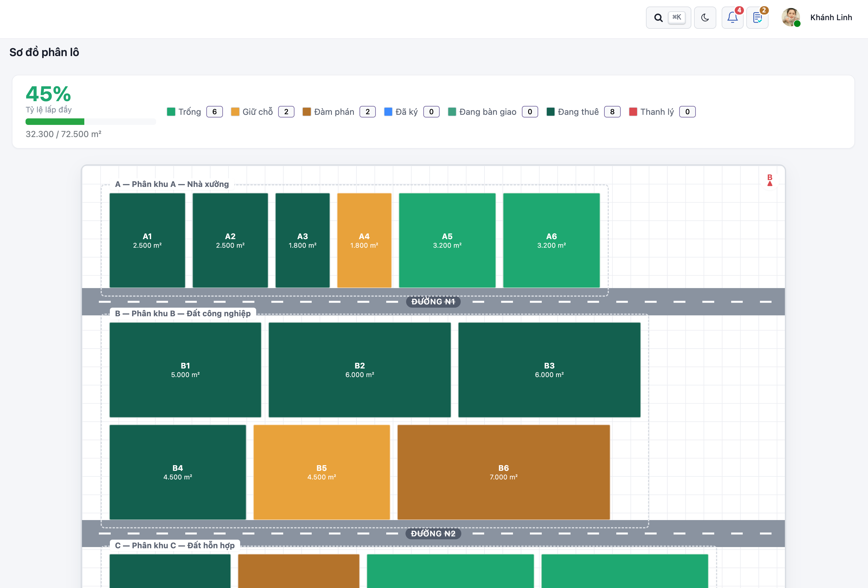This screenshot has width=868, height=588.
Task: Click the Tỷ lệ lấp đầy label
Action: 49,110
